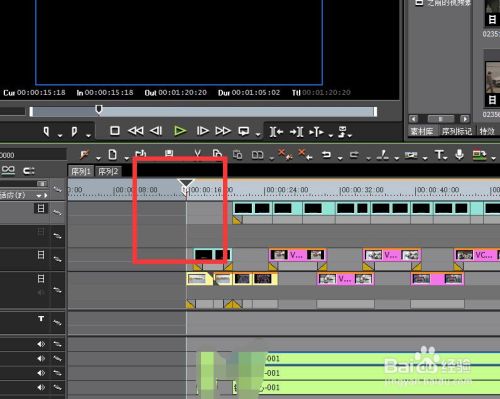Click the Dur 00:01:05:02 timecode
This screenshot has width=500, height=399.
click(x=249, y=92)
